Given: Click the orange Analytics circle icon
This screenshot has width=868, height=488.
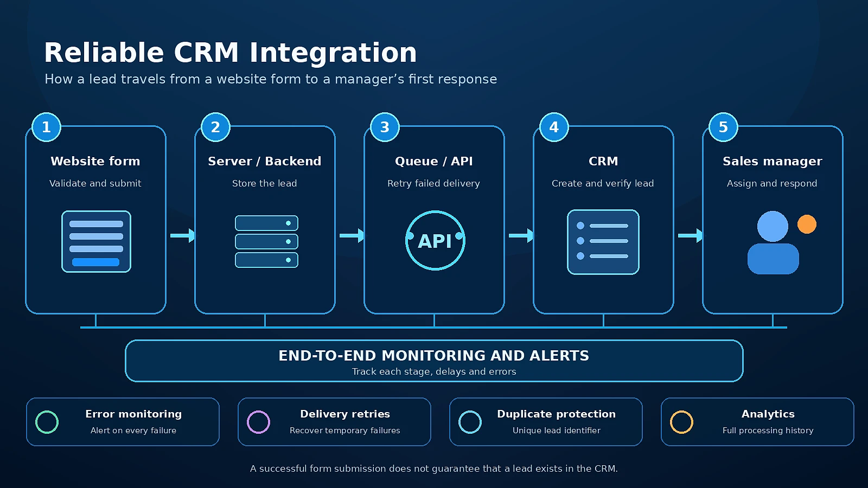Looking at the screenshot, I should (681, 422).
